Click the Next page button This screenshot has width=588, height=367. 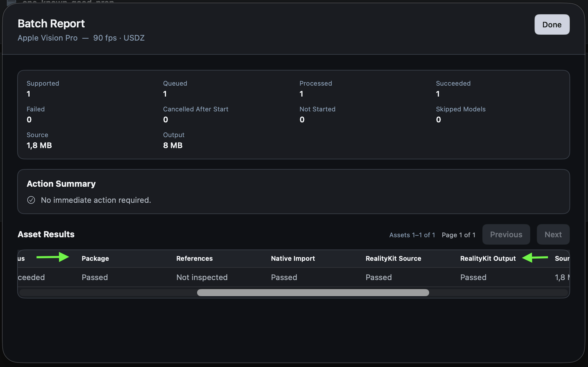pyautogui.click(x=553, y=234)
